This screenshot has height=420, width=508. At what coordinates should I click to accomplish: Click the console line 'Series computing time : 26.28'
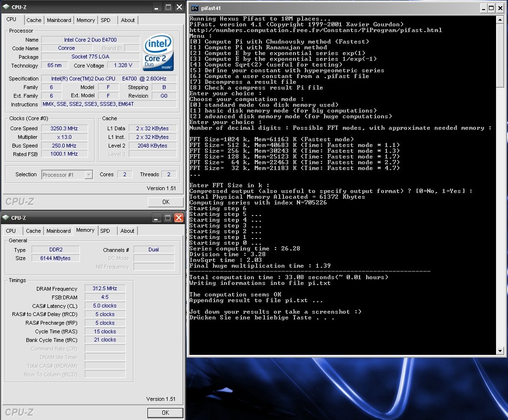[x=245, y=249]
